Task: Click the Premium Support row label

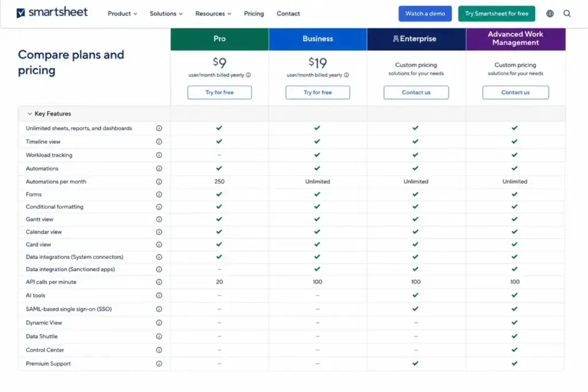Action: coord(48,364)
